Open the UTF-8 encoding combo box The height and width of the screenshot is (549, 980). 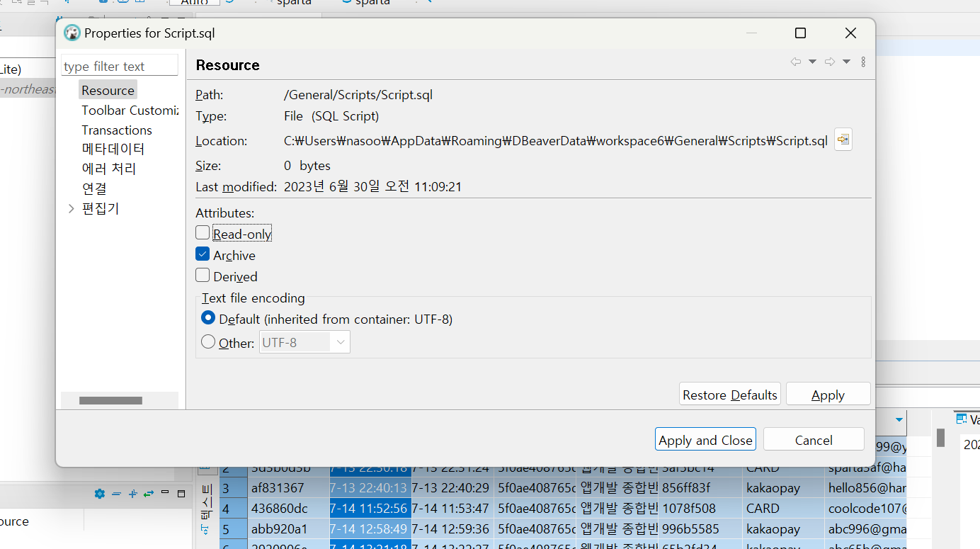[x=304, y=342]
